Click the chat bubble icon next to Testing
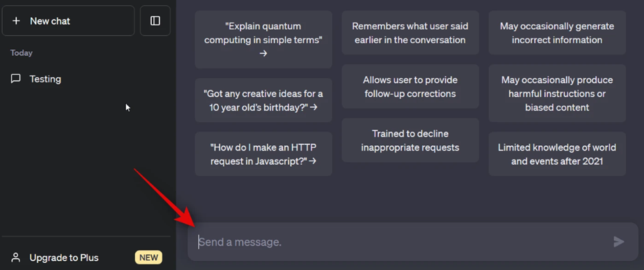Image resolution: width=644 pixels, height=270 pixels. click(16, 79)
